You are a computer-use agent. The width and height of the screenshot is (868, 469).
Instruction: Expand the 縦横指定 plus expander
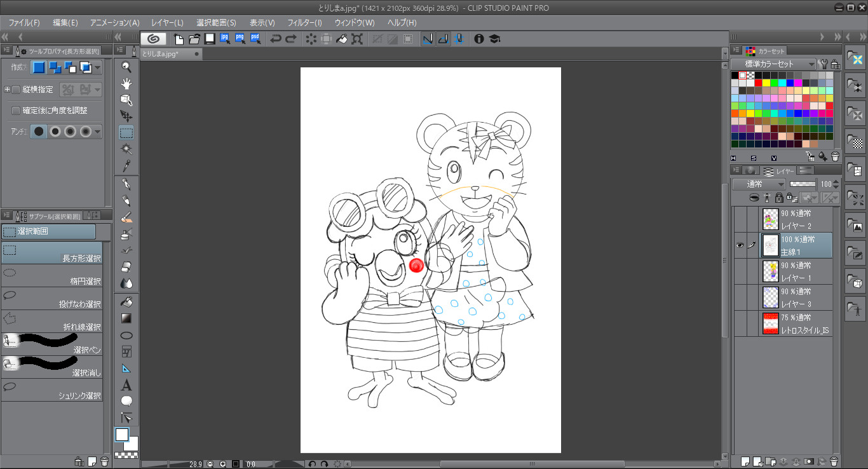click(x=8, y=90)
